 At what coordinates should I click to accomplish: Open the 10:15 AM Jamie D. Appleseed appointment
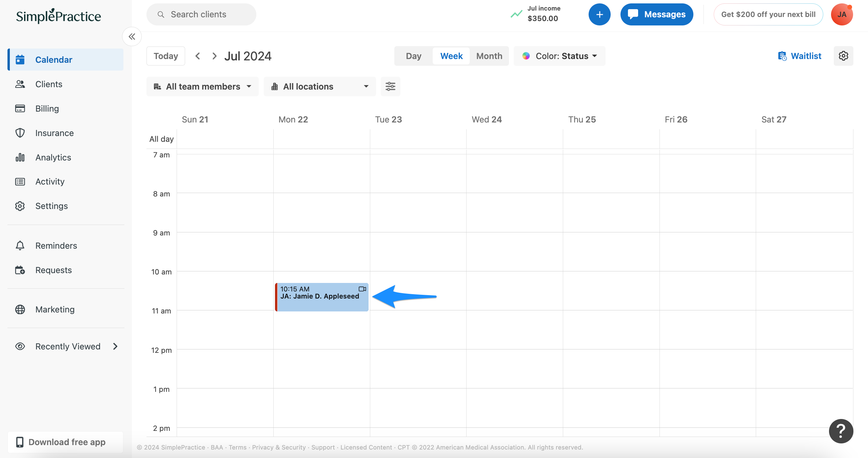point(322,297)
